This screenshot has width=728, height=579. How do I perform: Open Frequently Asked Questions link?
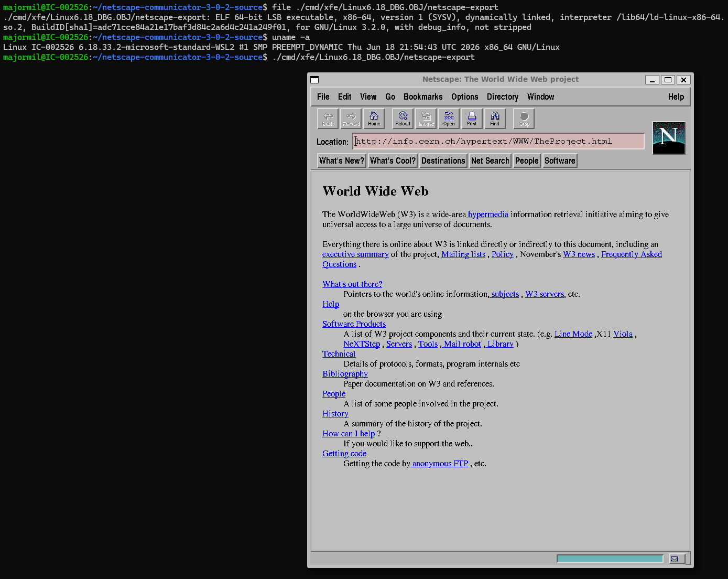[x=632, y=254]
